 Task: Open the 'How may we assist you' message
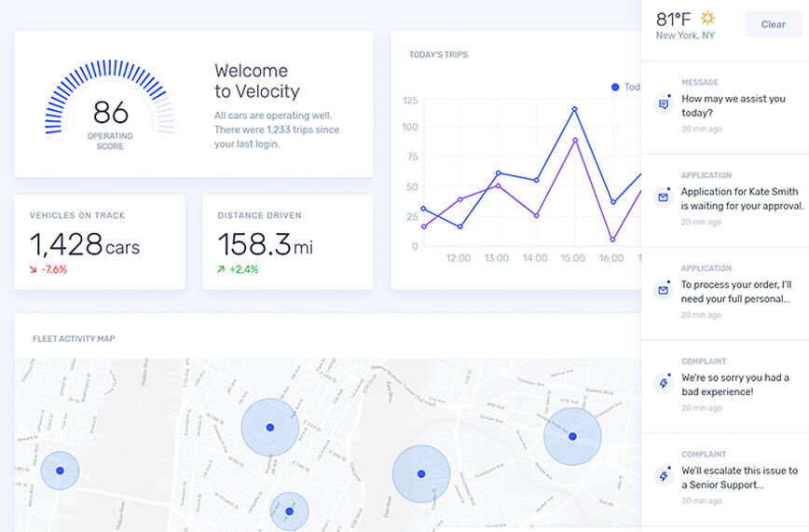733,105
